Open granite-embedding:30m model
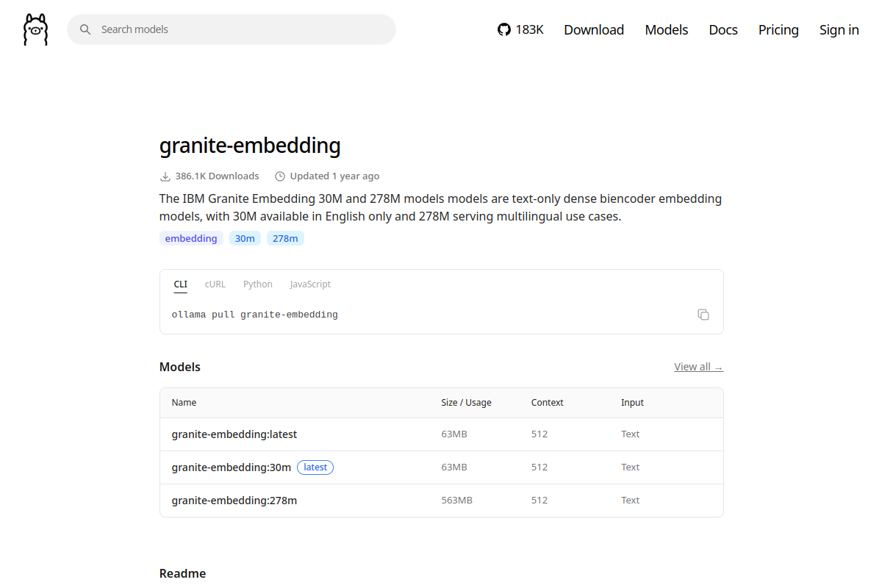Screen dimensions: 882x588 coord(232,467)
